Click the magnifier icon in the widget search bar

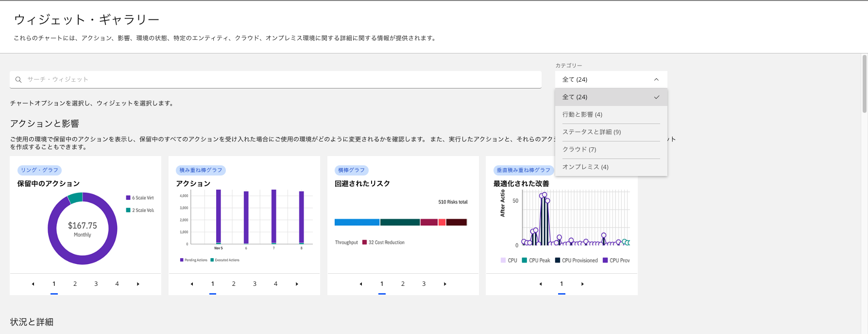coord(18,80)
